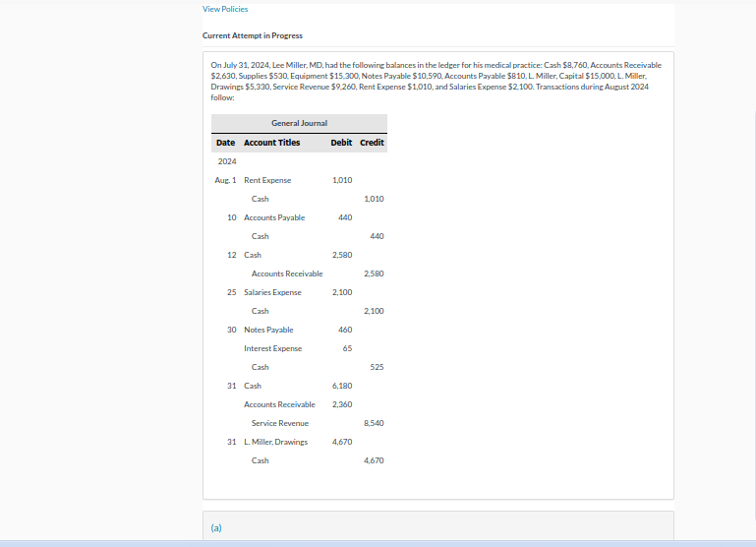Select the 65 debit value
This screenshot has width=756, height=547.
tap(348, 348)
